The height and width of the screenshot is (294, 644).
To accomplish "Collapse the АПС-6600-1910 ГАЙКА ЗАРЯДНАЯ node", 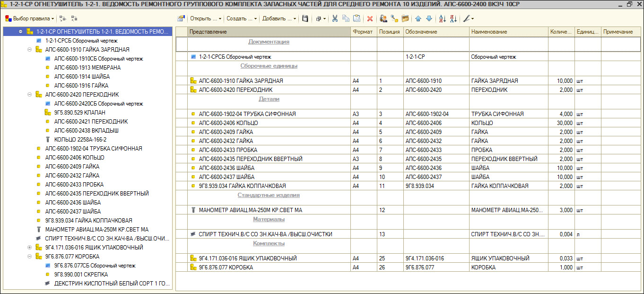I will (x=29, y=50).
